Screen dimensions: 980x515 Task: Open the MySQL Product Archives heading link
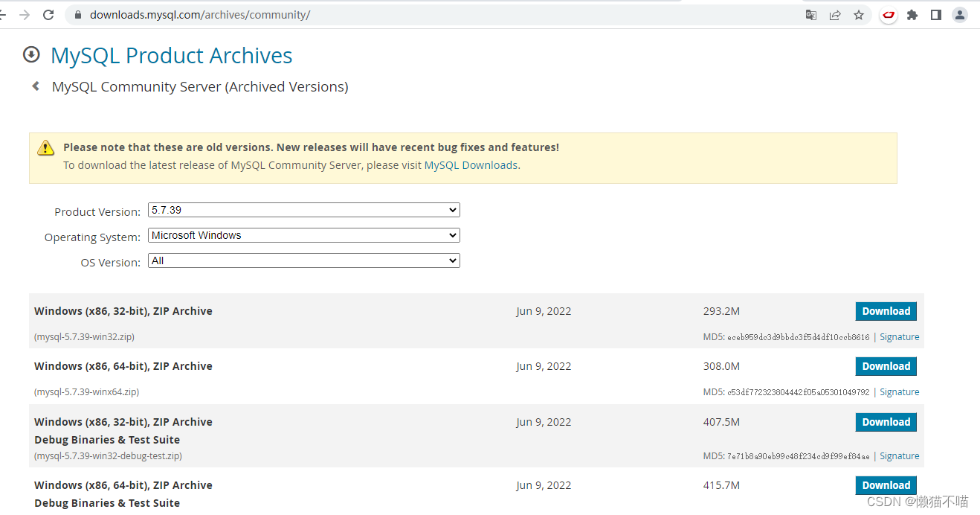tap(171, 55)
